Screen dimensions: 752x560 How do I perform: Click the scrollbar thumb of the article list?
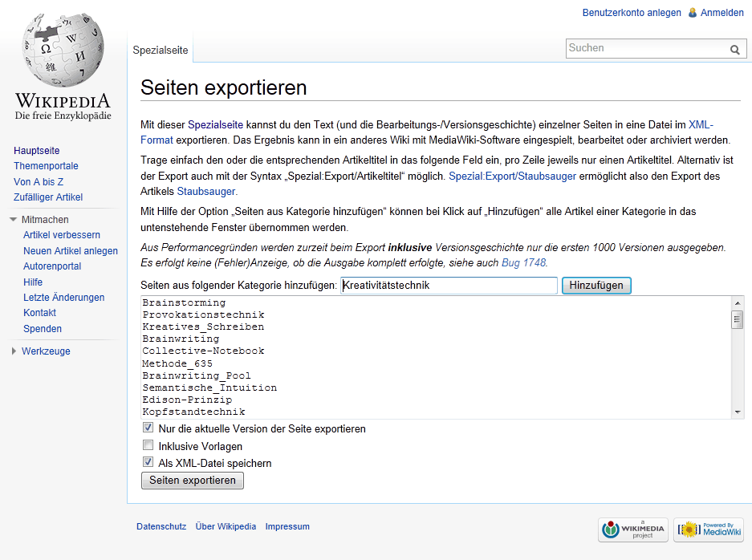738,319
